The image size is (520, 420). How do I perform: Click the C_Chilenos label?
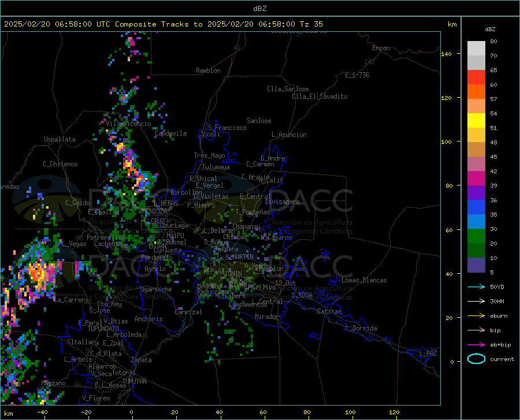pyautogui.click(x=60, y=164)
